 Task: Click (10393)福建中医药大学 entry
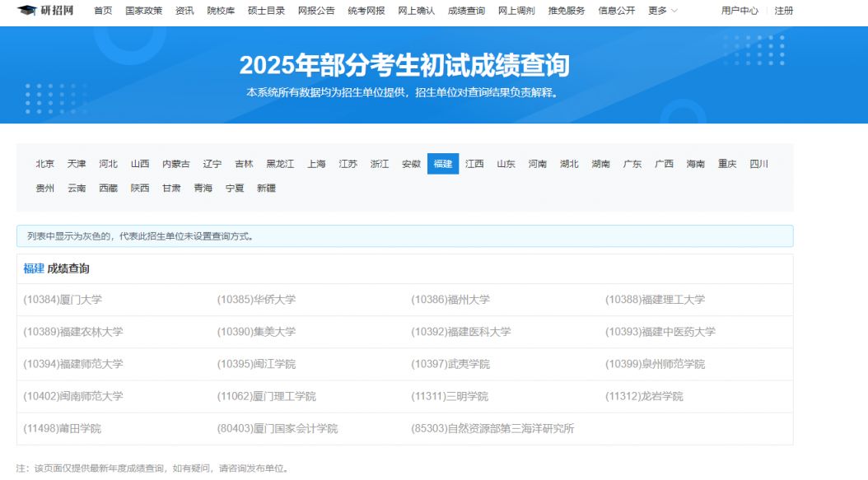660,332
